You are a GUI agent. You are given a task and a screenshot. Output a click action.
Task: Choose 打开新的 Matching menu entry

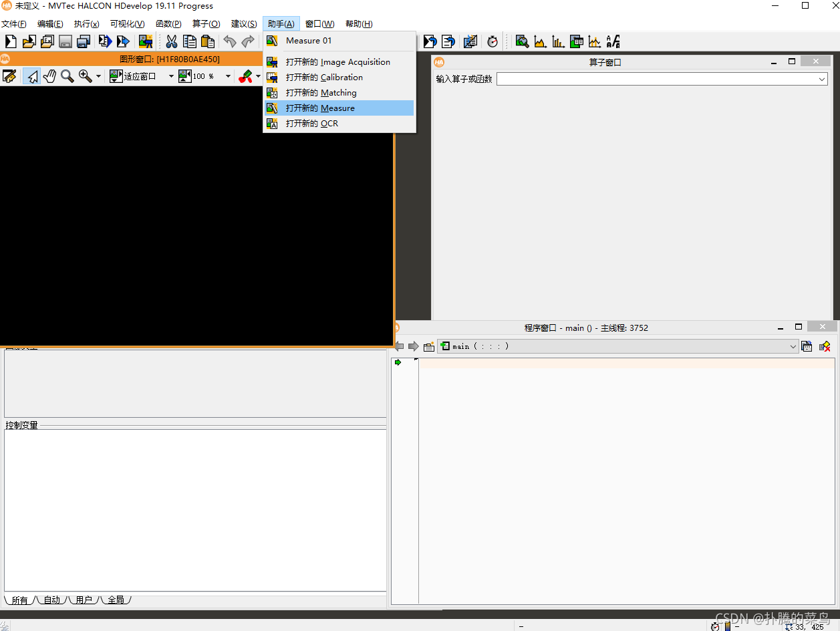coord(339,92)
